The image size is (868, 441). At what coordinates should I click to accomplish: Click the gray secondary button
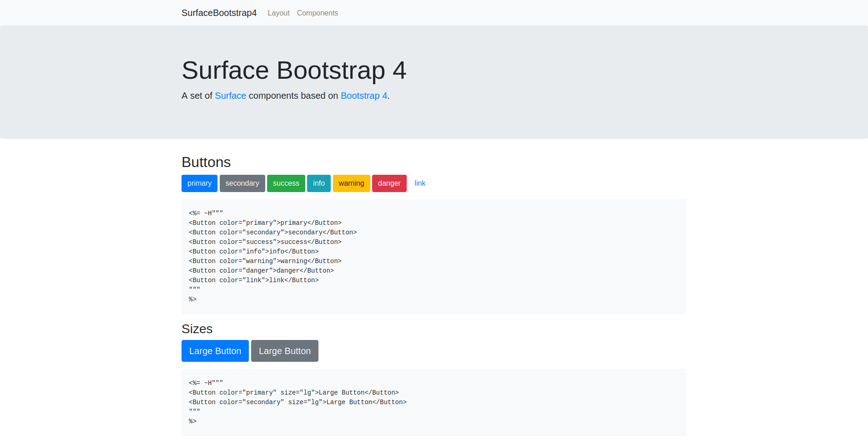point(242,183)
